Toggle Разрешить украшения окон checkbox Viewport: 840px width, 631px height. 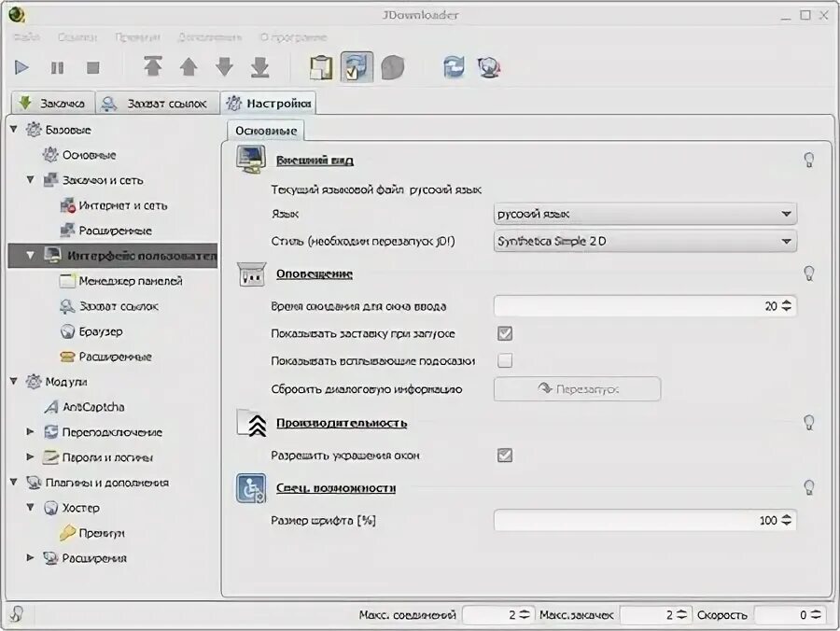(505, 456)
